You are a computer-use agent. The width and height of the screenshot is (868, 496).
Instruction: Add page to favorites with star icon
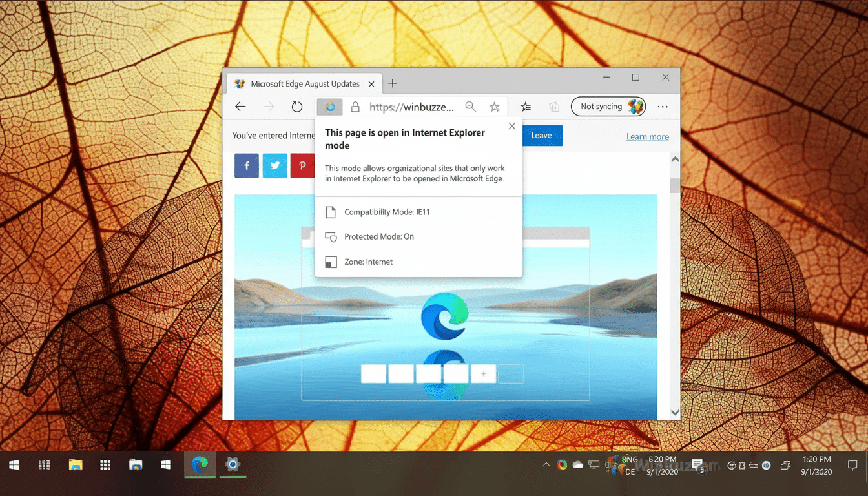[494, 107]
